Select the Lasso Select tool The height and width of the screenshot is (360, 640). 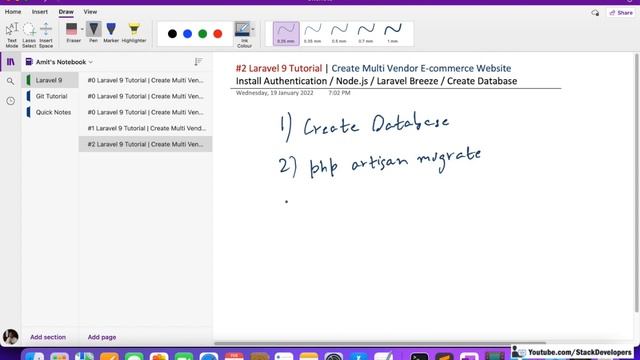[29, 35]
